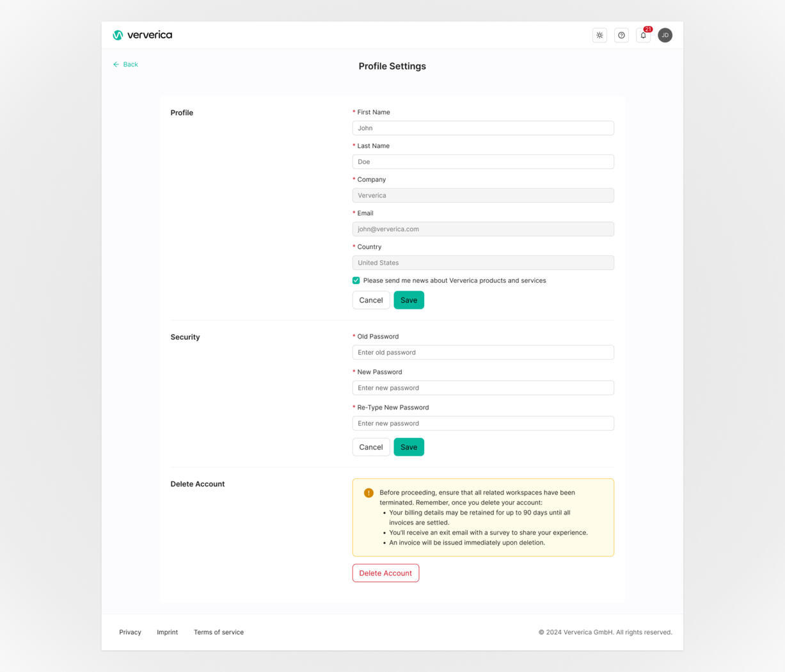Click the back arrow icon

point(116,64)
